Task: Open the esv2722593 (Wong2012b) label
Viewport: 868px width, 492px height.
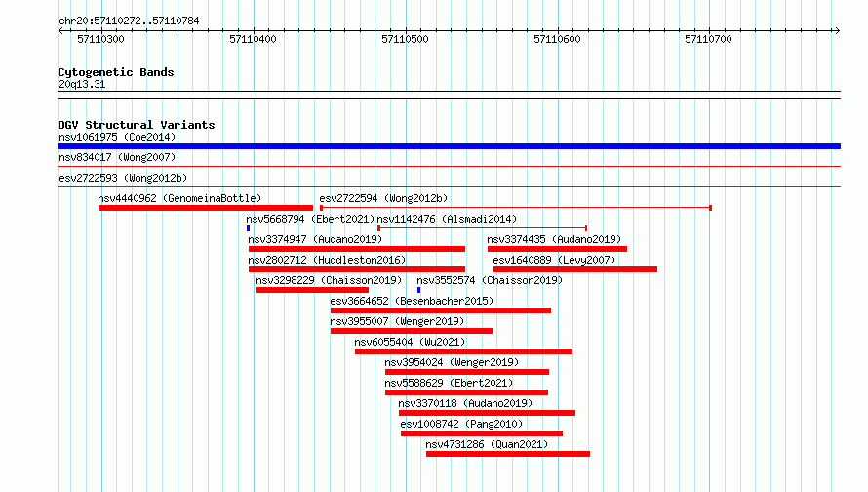Action: coord(123,178)
